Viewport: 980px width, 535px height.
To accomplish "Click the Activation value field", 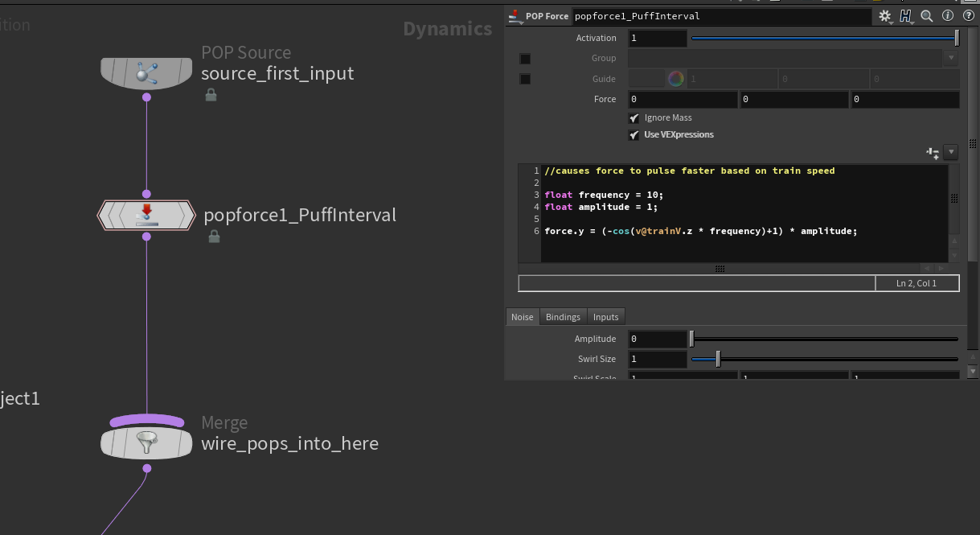I will 658,38.
